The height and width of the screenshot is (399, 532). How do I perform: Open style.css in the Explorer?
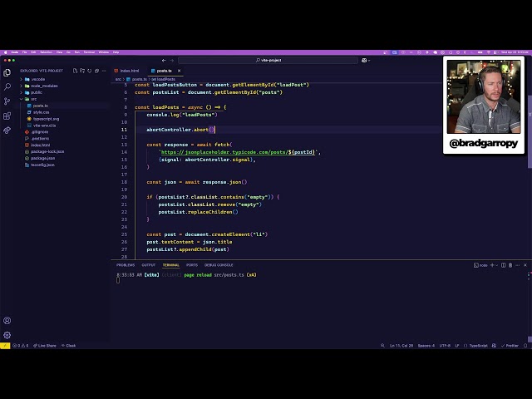[41, 112]
